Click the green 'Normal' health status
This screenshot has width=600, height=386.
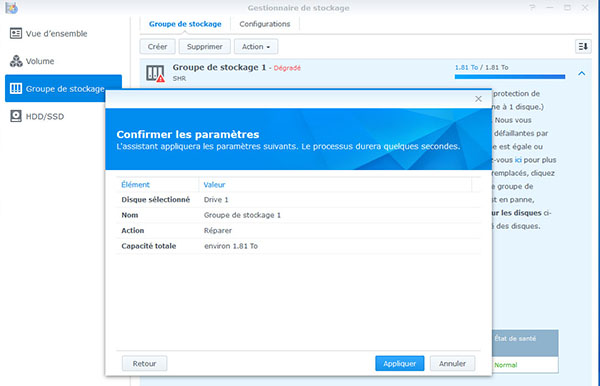[x=505, y=365]
